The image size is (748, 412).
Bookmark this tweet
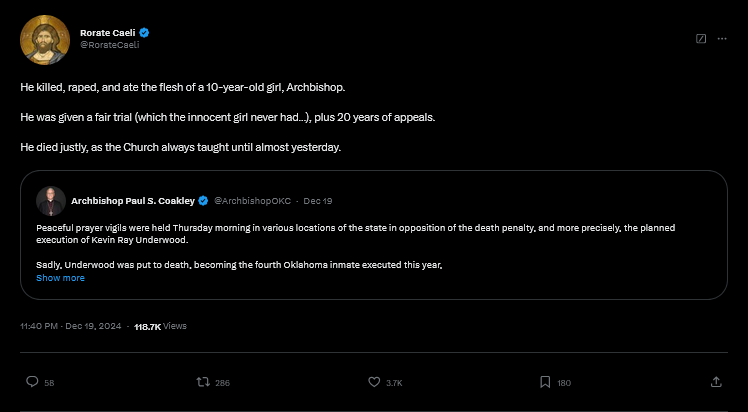click(x=545, y=381)
